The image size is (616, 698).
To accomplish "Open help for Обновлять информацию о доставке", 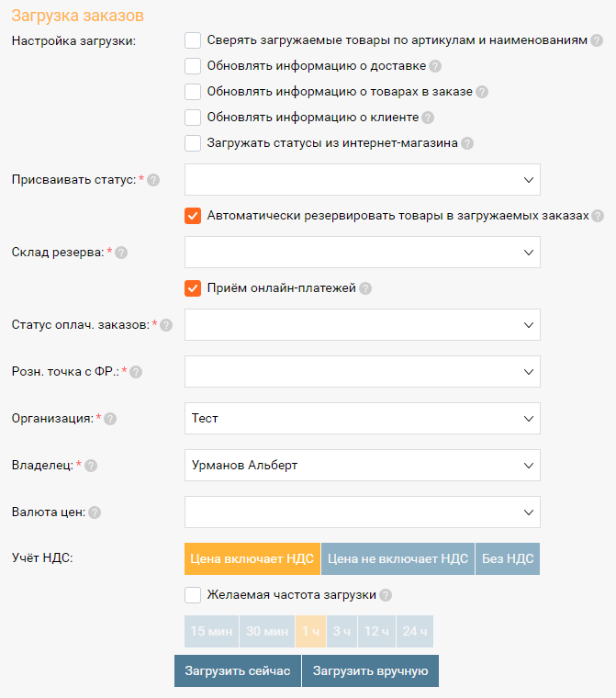I will tap(435, 66).
